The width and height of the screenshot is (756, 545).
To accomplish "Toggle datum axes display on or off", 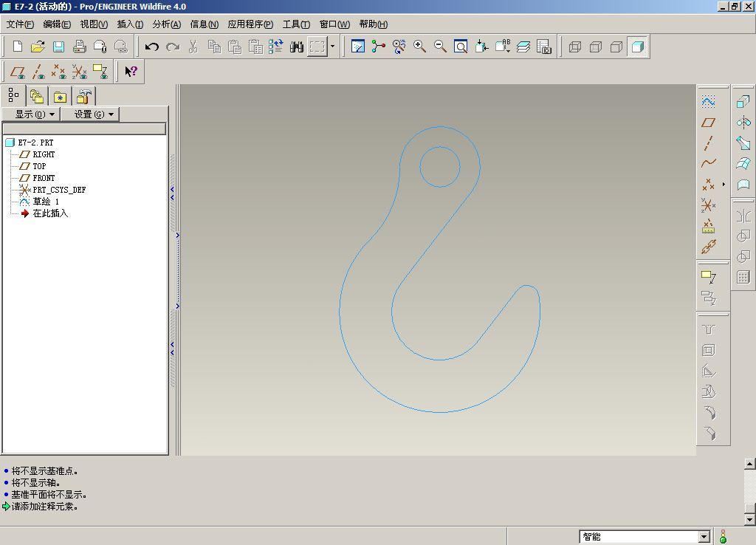I will tap(38, 72).
